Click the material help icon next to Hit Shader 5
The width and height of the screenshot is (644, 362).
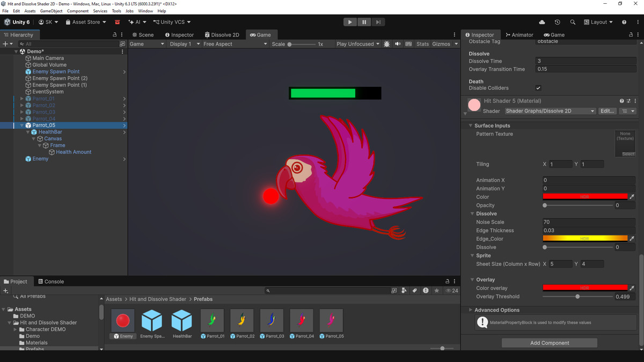pyautogui.click(x=622, y=101)
